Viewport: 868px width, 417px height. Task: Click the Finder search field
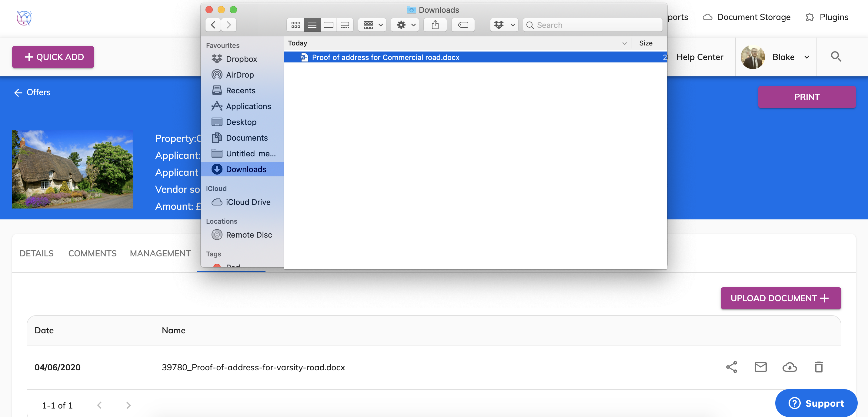click(593, 25)
